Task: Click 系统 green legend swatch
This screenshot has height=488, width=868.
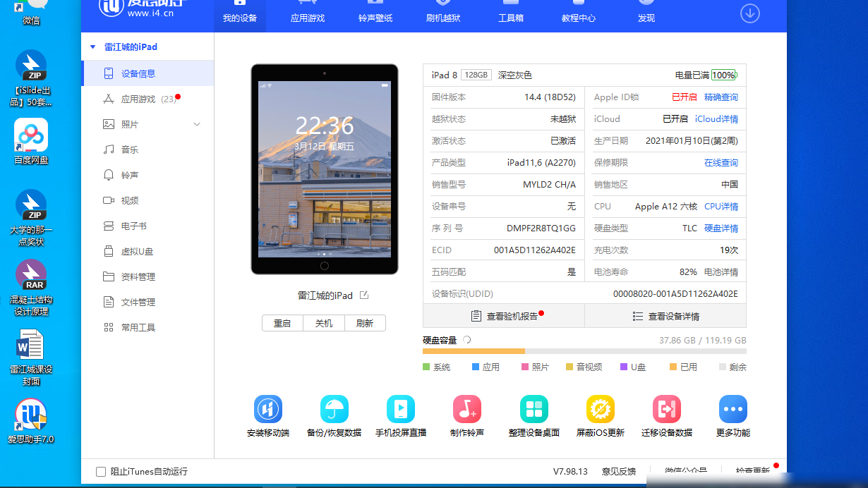Action: point(426,367)
